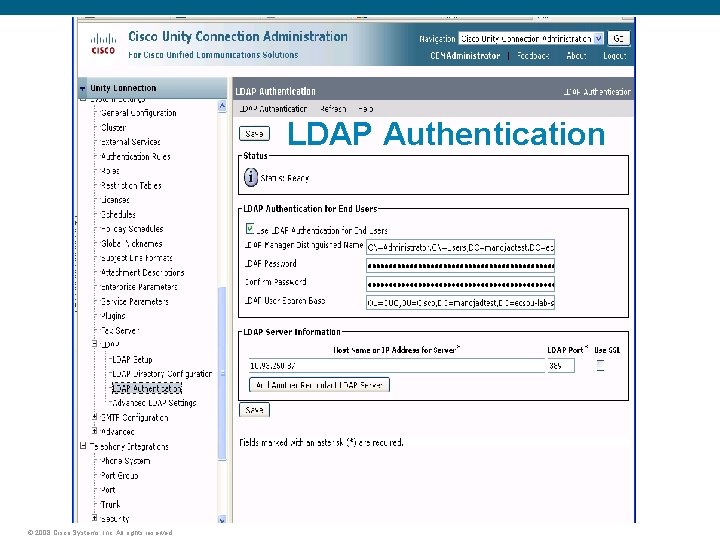Click LDAP Manager Distinguished Name field
The image size is (720, 540).
point(460,248)
